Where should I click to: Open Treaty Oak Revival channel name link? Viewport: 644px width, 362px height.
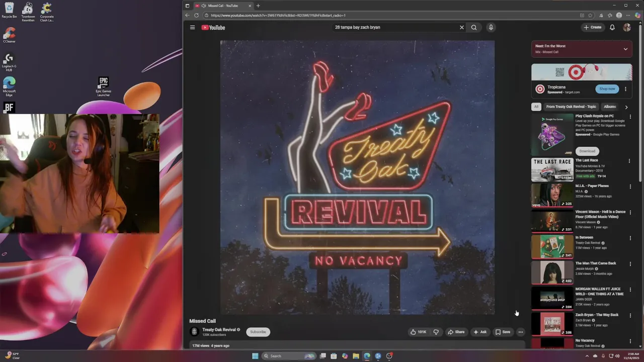(x=219, y=330)
